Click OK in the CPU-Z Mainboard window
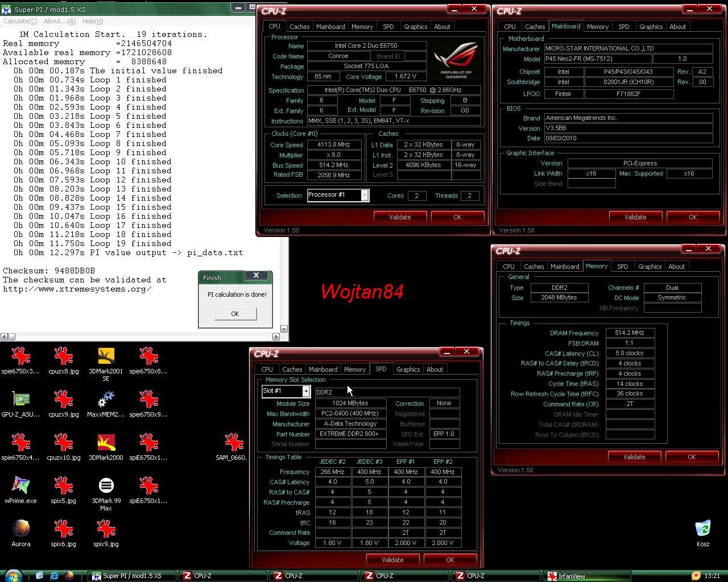The image size is (728, 582). (693, 217)
